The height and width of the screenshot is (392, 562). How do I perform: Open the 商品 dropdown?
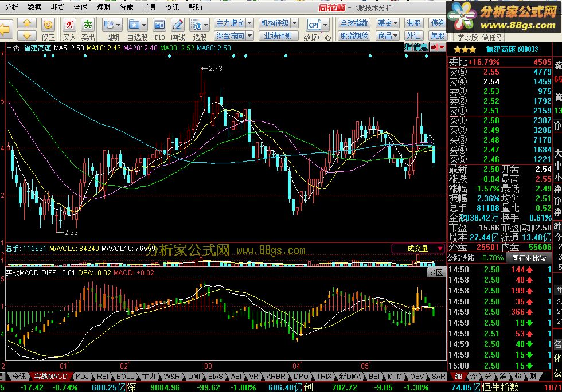coord(388,36)
